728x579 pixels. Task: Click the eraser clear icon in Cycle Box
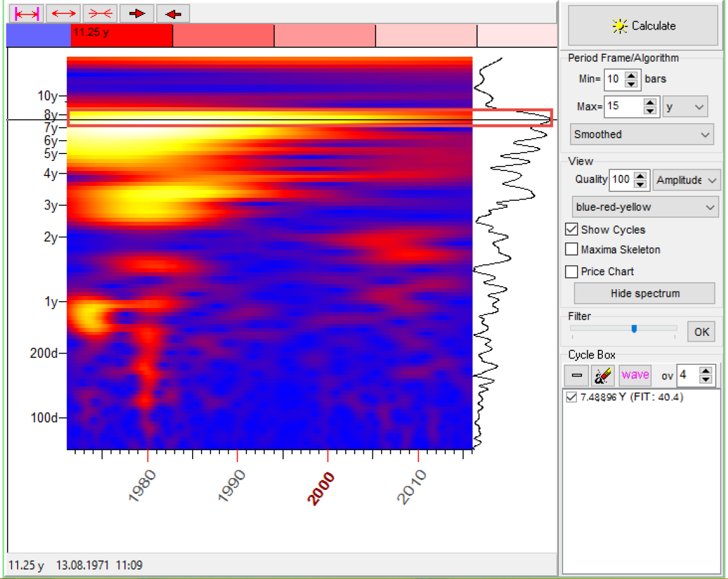(x=603, y=375)
